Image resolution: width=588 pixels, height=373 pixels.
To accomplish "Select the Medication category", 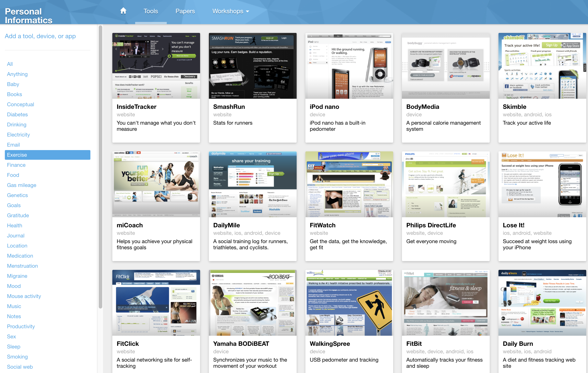I will coord(20,256).
